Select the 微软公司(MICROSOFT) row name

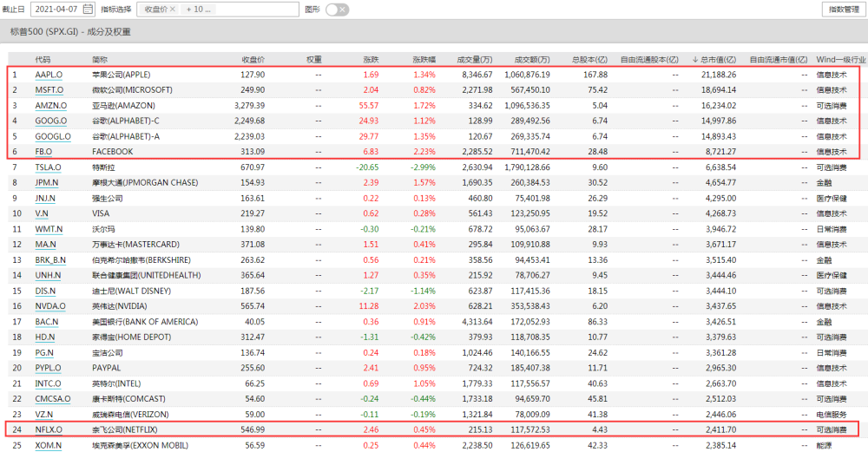[132, 89]
